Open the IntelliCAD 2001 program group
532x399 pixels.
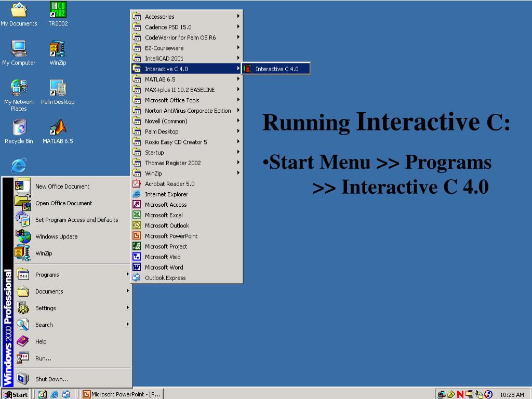pyautogui.click(x=187, y=58)
